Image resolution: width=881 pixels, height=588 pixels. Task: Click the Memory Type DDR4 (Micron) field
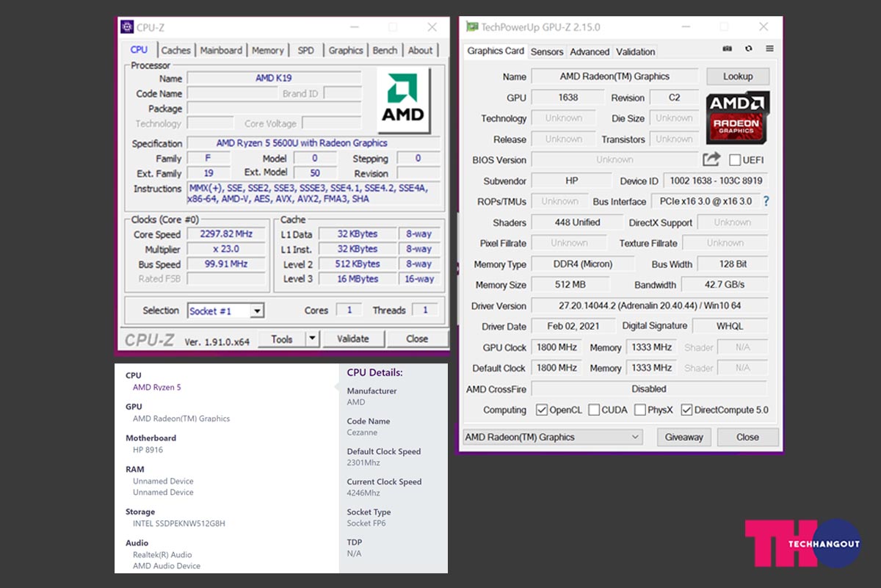click(x=583, y=264)
